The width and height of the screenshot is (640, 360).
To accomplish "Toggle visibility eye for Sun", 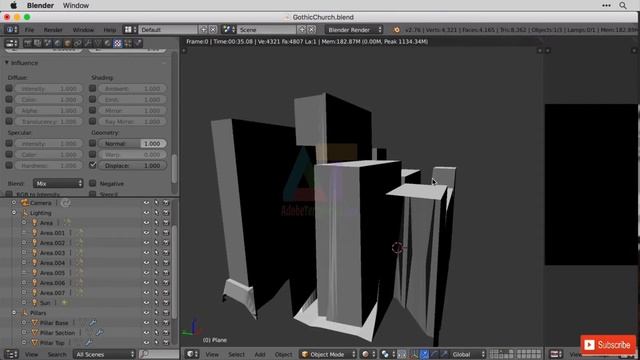I will (x=146, y=303).
